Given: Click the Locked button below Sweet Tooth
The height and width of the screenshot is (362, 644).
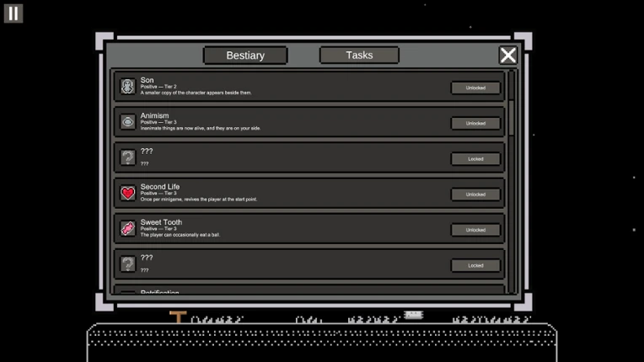Looking at the screenshot, I should point(475,265).
